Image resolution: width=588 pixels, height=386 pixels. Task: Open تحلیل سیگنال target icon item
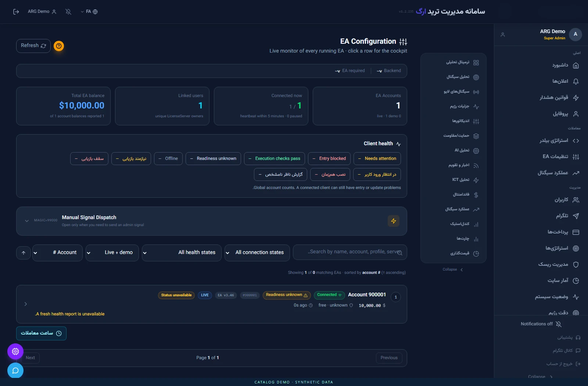[x=462, y=77]
